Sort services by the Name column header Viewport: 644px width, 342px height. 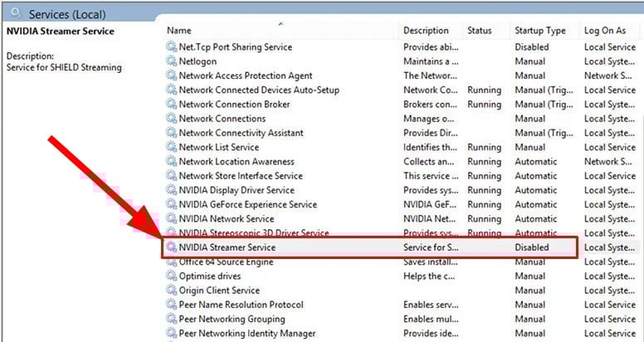(x=178, y=31)
